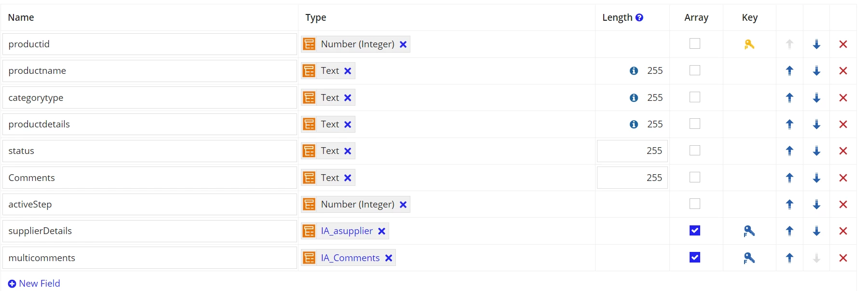Tick the Array checkbox for Comments

tap(695, 177)
